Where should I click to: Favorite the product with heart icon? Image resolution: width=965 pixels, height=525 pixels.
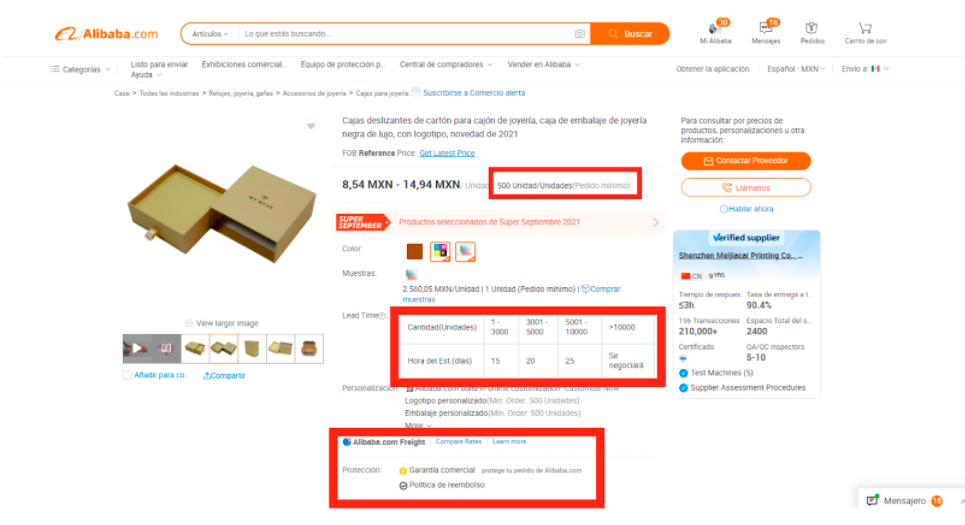[x=311, y=126]
